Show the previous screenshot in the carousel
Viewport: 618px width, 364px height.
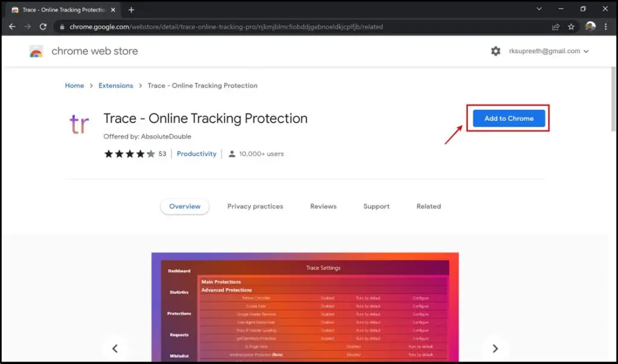tap(115, 349)
